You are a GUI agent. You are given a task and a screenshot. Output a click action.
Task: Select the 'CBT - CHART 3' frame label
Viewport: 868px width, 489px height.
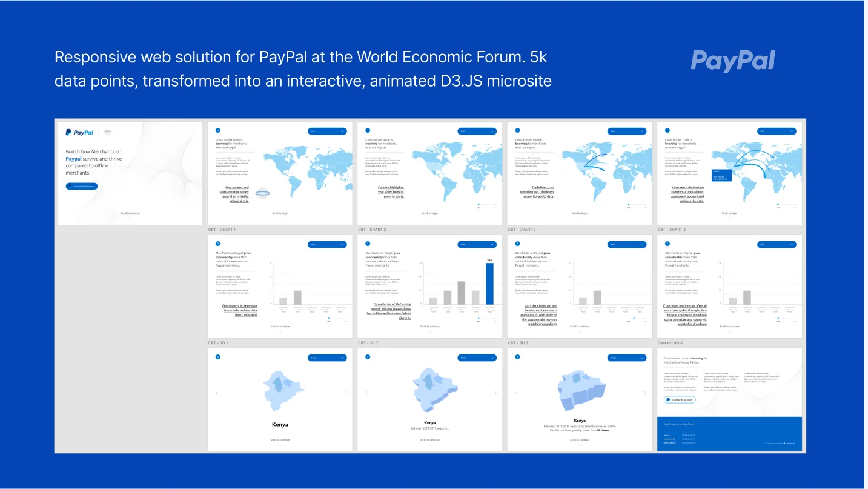(x=522, y=230)
